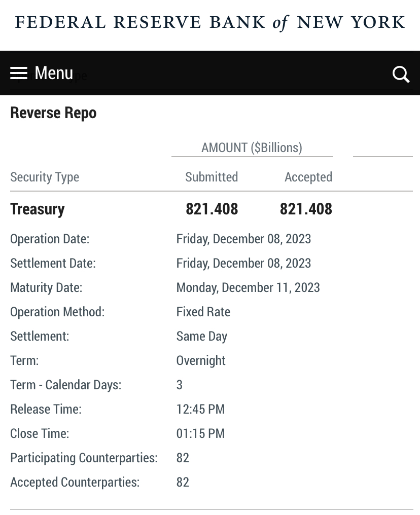The height and width of the screenshot is (515, 420).
Task: Click the search magnifier icon
Action: pos(401,74)
